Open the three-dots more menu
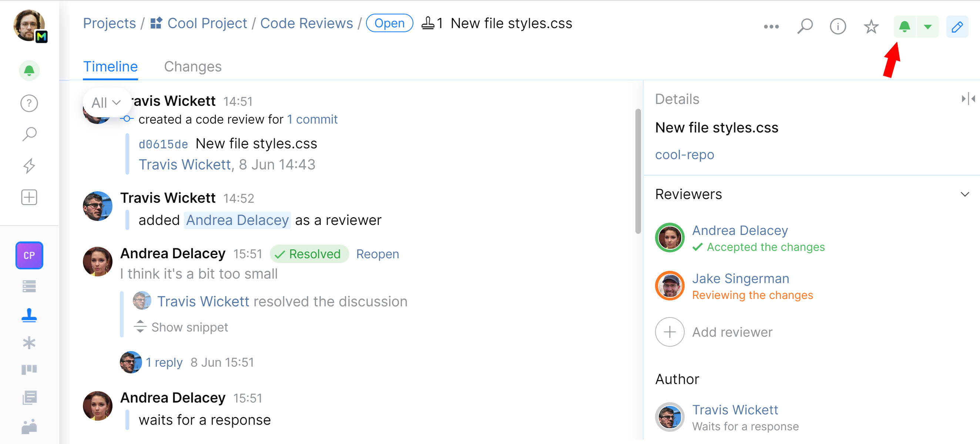This screenshot has height=444, width=980. [x=771, y=27]
